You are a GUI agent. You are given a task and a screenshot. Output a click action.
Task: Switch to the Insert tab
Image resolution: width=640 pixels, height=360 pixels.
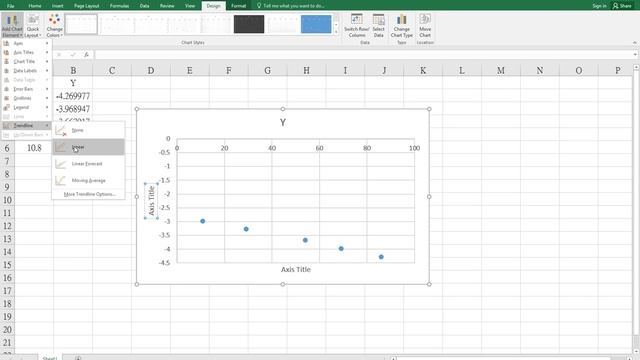(58, 6)
